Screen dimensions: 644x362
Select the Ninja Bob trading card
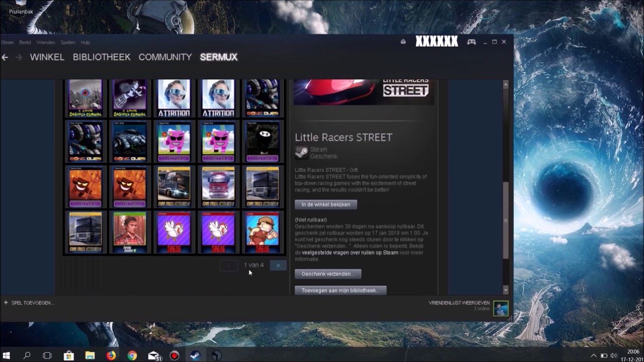263,141
